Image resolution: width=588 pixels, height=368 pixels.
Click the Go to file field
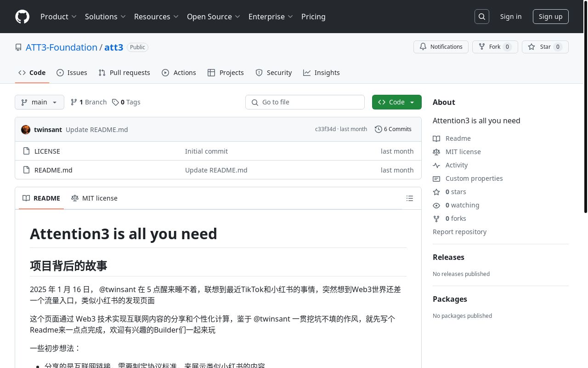(x=305, y=102)
